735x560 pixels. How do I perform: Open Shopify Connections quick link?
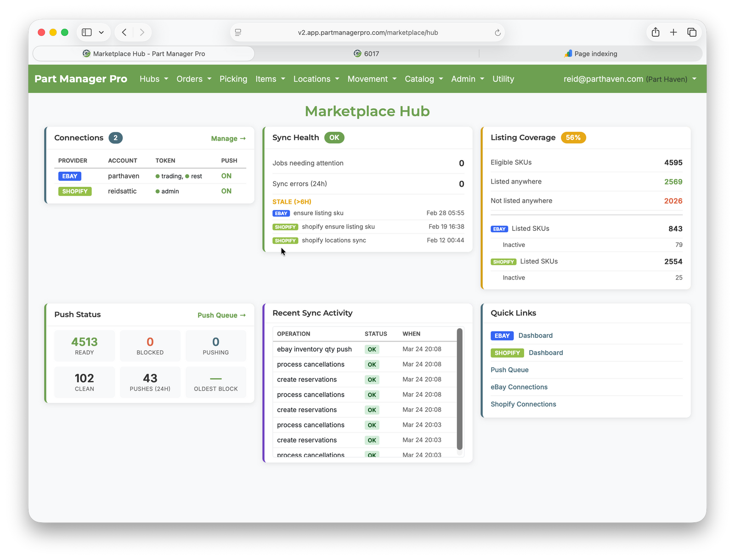pyautogui.click(x=523, y=404)
